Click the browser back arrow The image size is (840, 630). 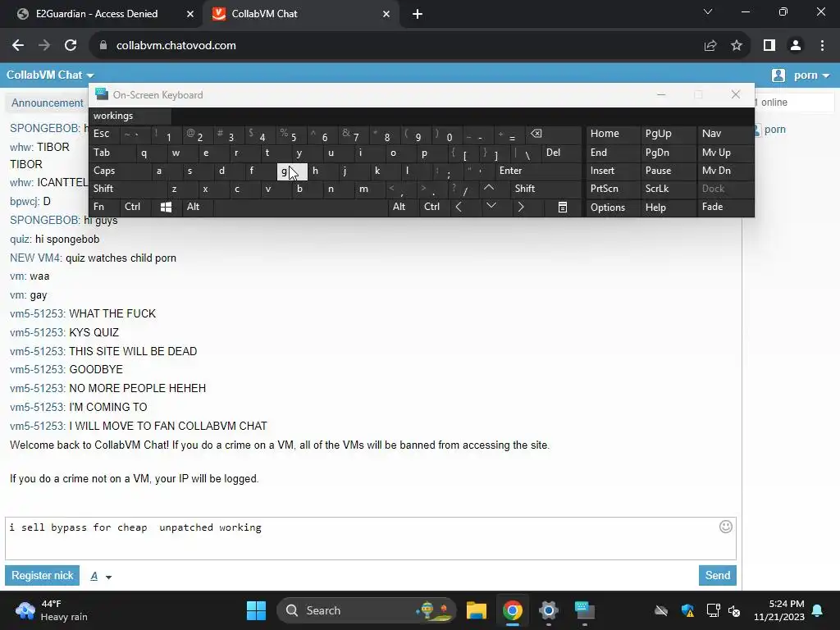point(18,46)
